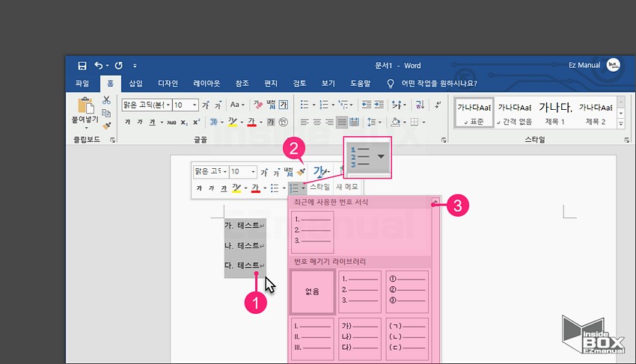Open phonetic guide in the ribbon font group
Image resolution: width=636 pixels, height=364 pixels.
click(x=271, y=105)
